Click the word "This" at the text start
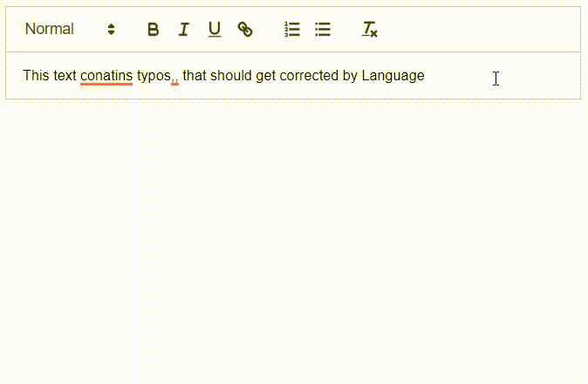Screen dimensions: 588x384 point(36,76)
